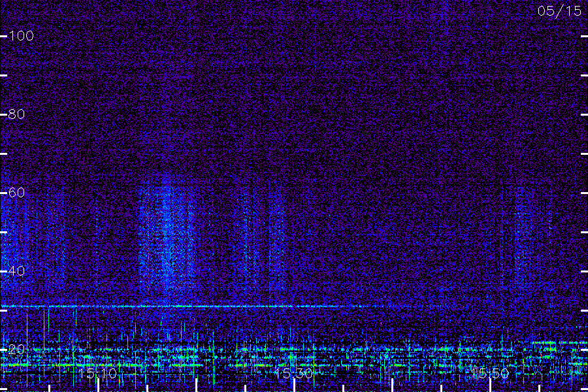This screenshot has height=392, width=588.
Task: Click the 15:30 time axis label
Action: pyautogui.click(x=293, y=373)
